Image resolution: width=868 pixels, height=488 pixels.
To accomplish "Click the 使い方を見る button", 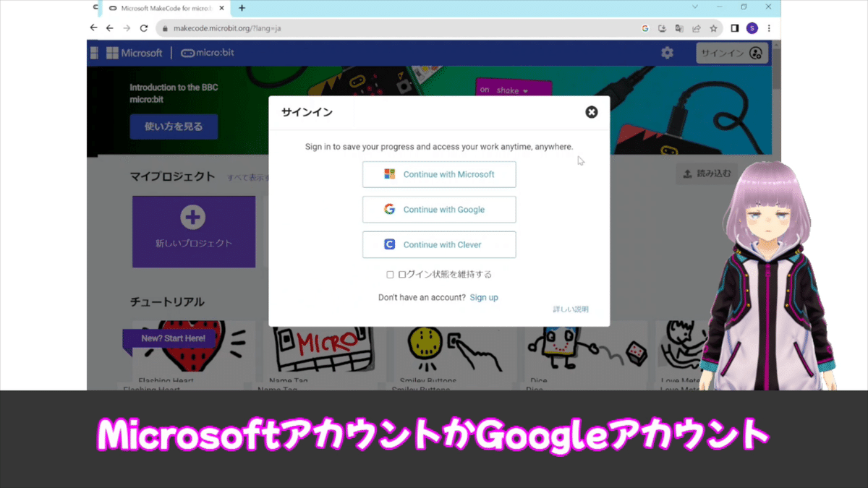I will click(x=174, y=127).
